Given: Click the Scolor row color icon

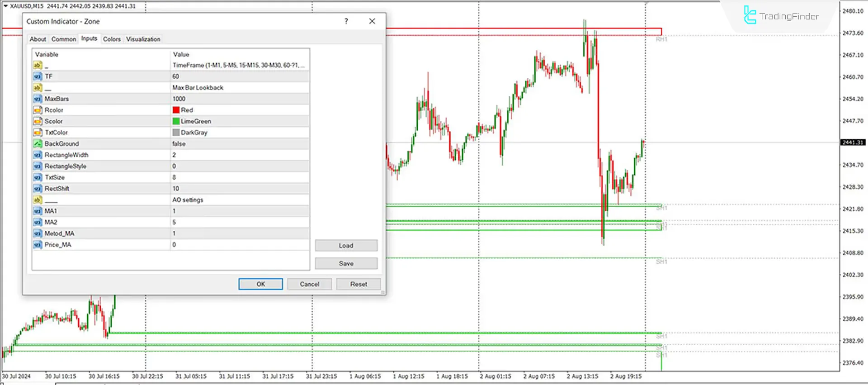Looking at the screenshot, I should coord(38,121).
